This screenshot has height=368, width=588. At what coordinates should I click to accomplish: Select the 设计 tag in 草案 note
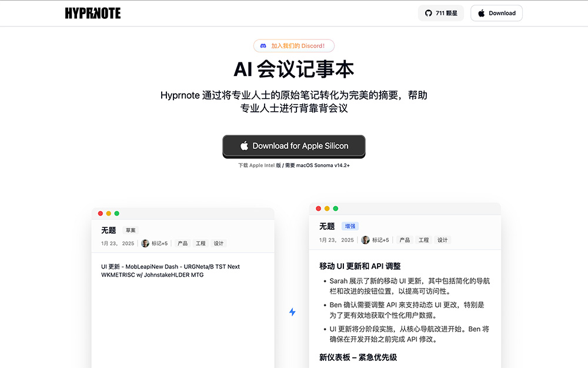(219, 243)
